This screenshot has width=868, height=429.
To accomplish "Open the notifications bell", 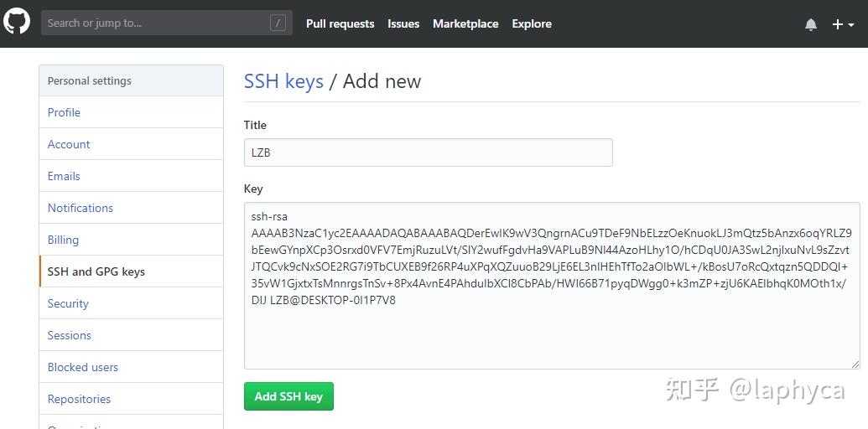I will coord(810,24).
